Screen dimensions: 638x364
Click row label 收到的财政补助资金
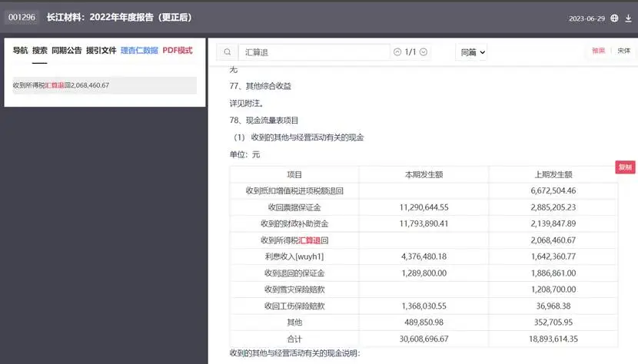pos(294,223)
